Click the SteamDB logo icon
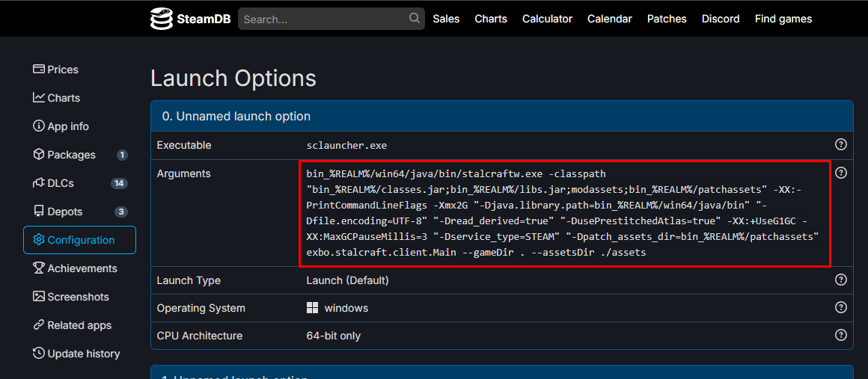868x379 pixels. [162, 19]
